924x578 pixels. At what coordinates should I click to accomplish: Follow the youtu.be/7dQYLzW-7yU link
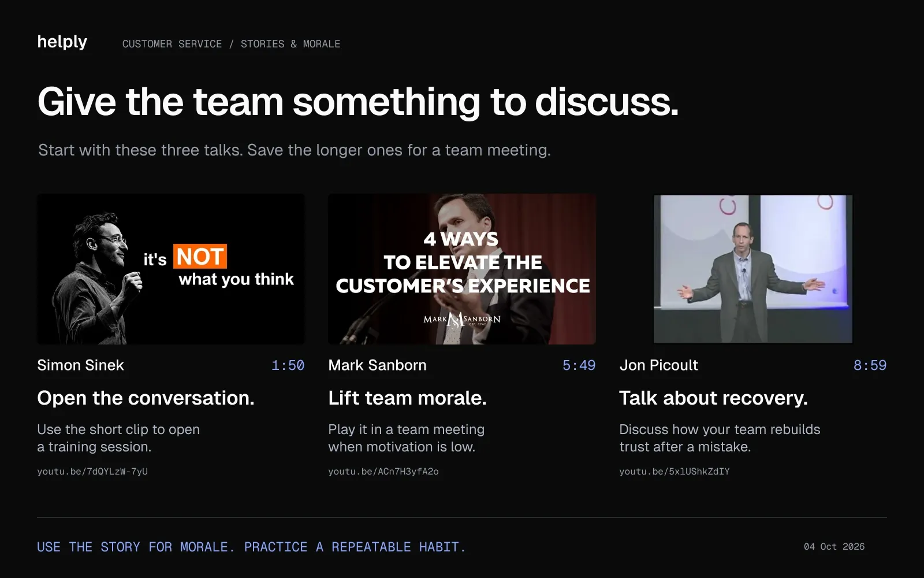92,471
